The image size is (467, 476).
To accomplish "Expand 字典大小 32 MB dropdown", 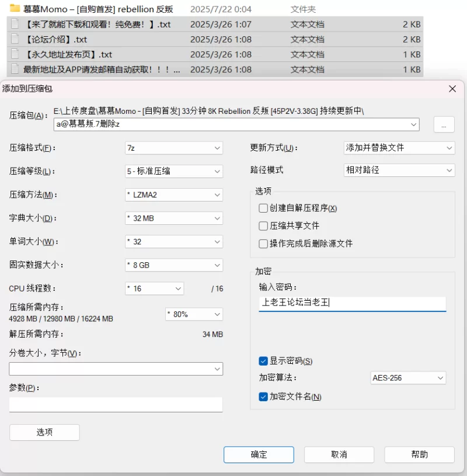I will [174, 218].
